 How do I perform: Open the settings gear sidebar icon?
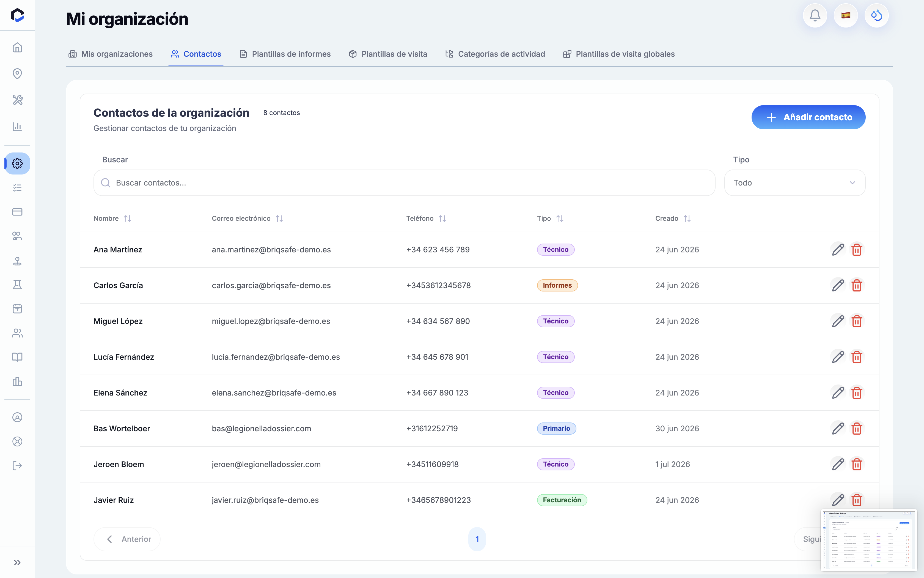(x=17, y=163)
